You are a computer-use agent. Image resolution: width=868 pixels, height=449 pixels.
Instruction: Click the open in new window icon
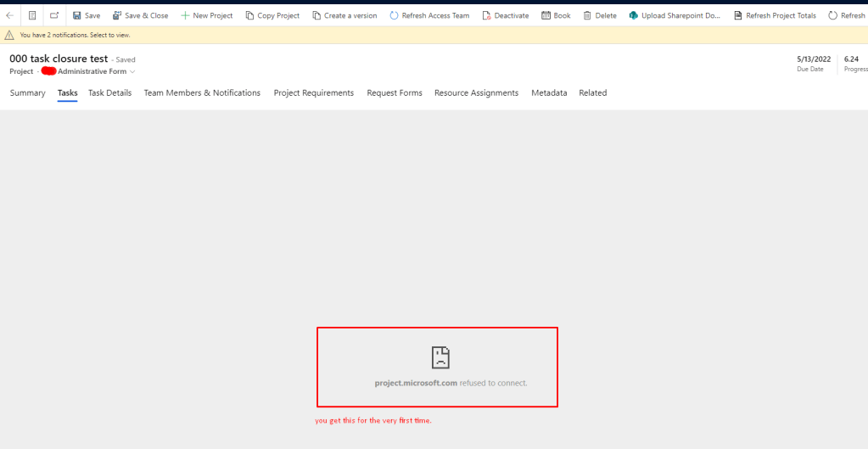point(54,15)
